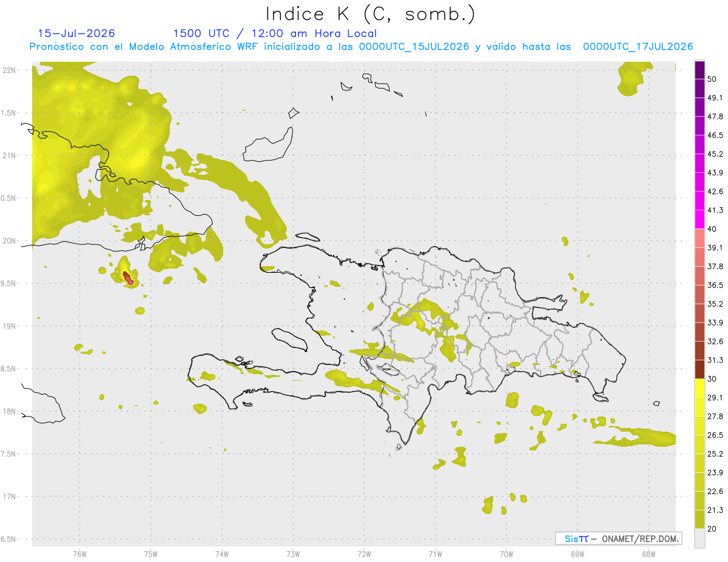Click the legend value 46.5
The image size is (728, 562).
pos(715,135)
